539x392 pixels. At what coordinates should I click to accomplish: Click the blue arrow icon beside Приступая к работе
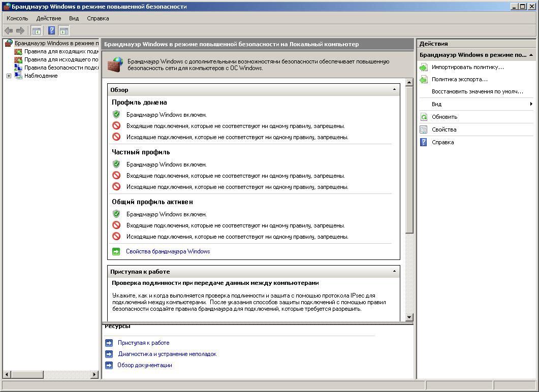(109, 343)
